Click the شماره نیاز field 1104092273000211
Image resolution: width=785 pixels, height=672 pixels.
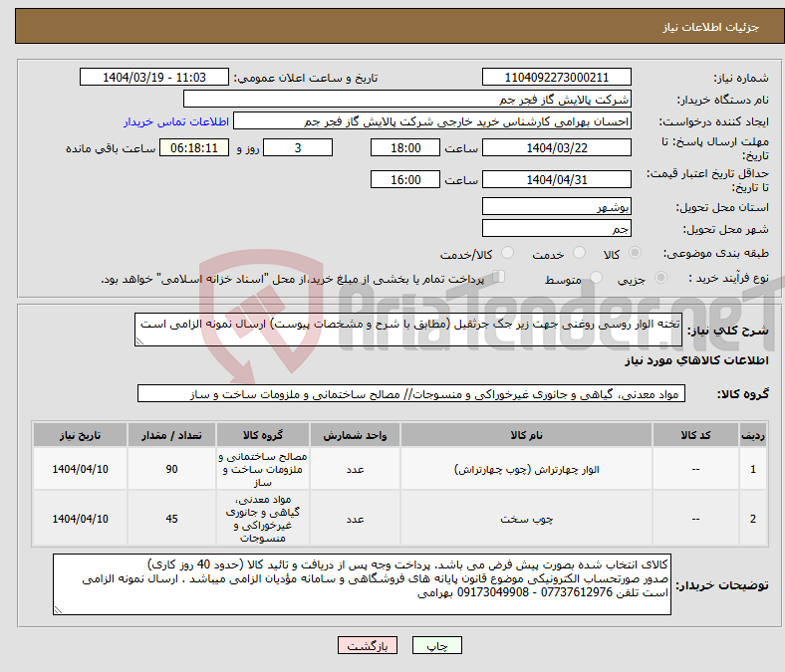click(556, 77)
